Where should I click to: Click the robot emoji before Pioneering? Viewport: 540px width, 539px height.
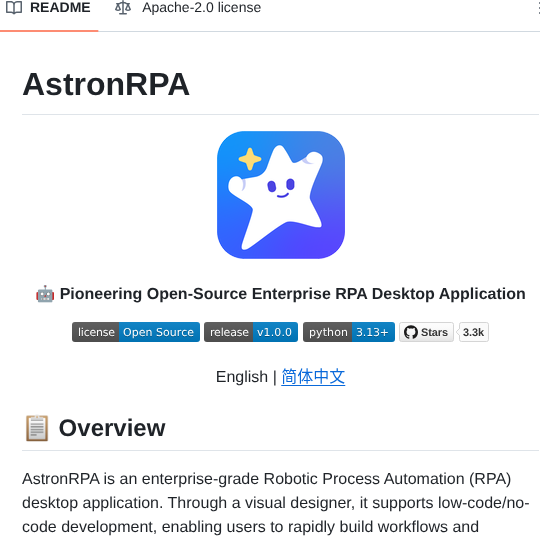(x=45, y=294)
